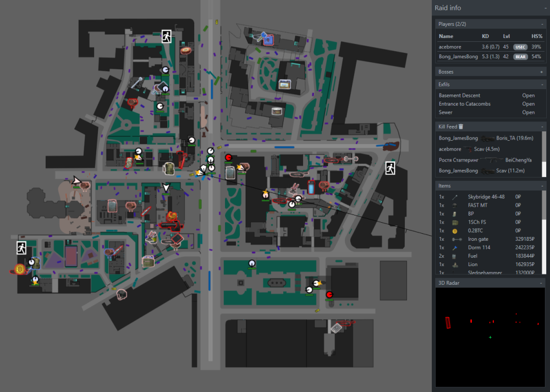The height and width of the screenshot is (392, 550).
Task: Click the Basement Descent exfil row
Action: pyautogui.click(x=487, y=95)
